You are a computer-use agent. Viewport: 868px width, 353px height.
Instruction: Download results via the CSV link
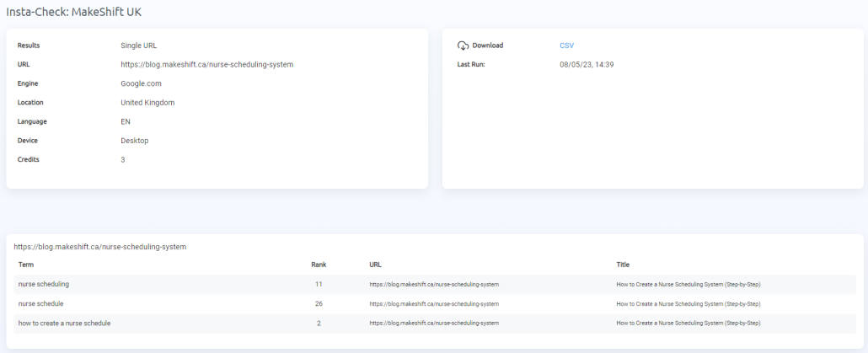pos(566,45)
